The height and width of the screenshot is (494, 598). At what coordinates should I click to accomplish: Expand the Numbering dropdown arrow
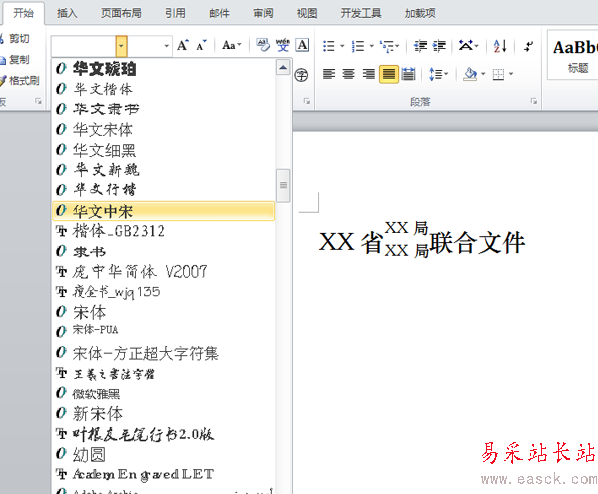coord(371,47)
